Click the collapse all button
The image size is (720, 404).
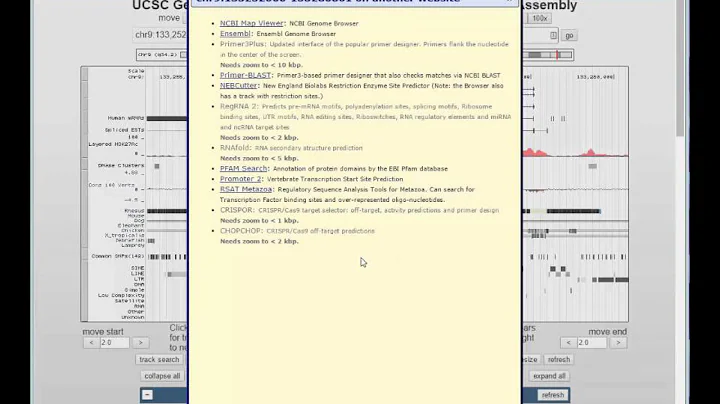pos(162,376)
